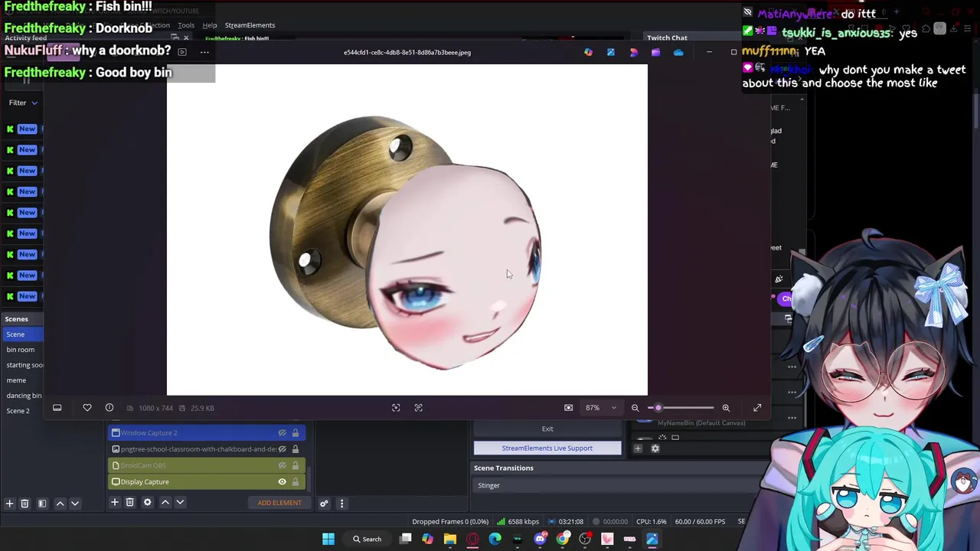
Task: Toggle zoom to actual size icon
Action: click(568, 408)
